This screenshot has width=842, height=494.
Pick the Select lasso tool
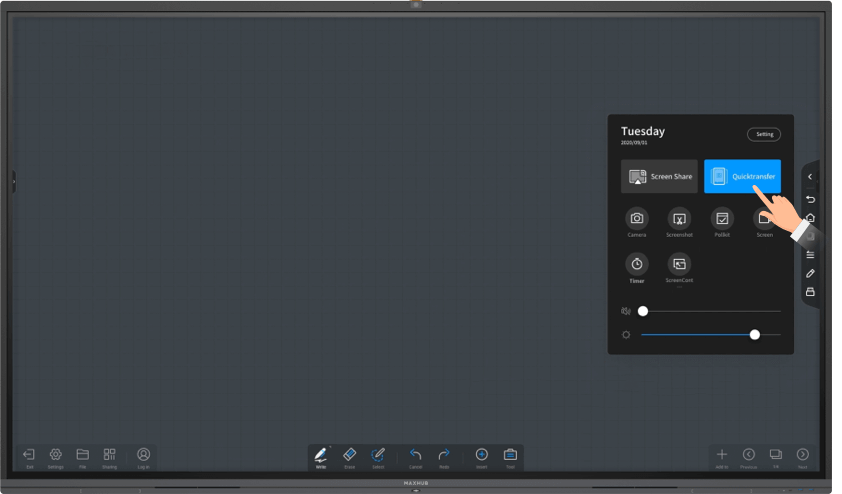tap(378, 455)
